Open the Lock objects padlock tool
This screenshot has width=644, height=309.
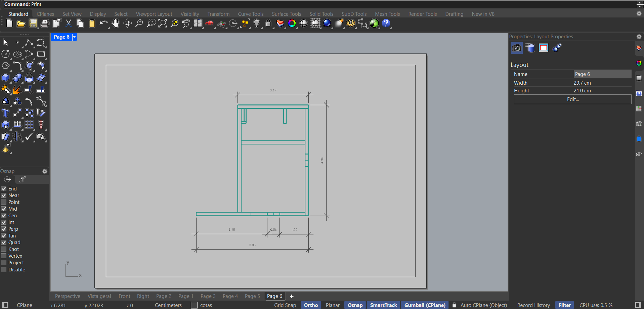click(x=268, y=24)
